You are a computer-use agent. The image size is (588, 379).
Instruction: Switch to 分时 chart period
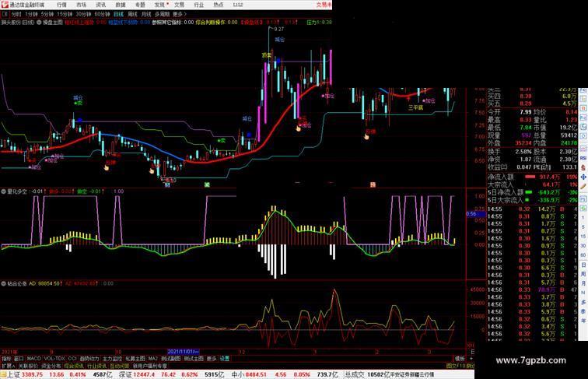(16, 14)
